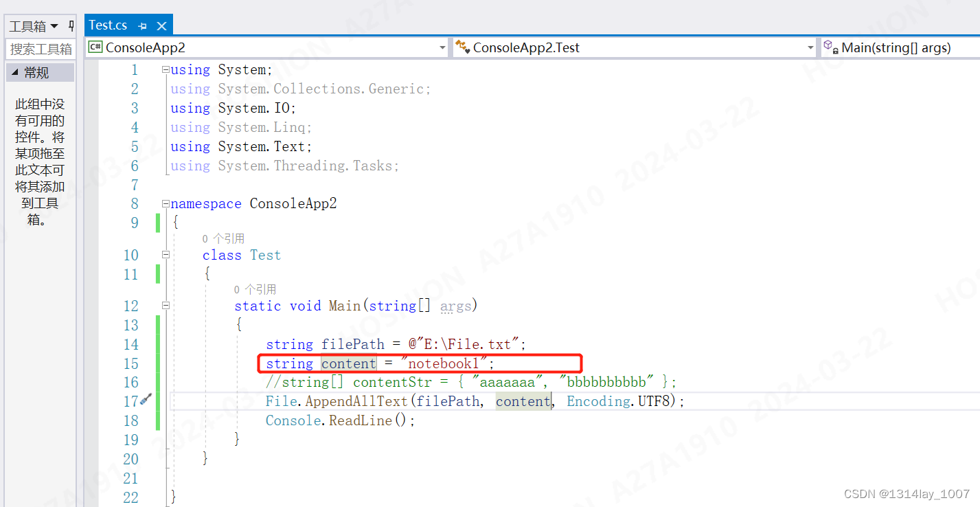Click the File class name on line 17
Viewport: 980px width, 507px height.
[282, 401]
